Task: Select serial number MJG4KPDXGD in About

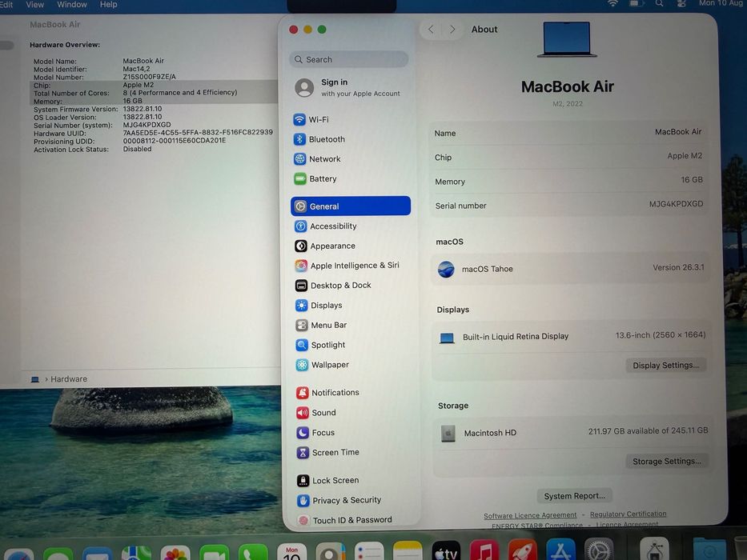Action: pos(676,204)
